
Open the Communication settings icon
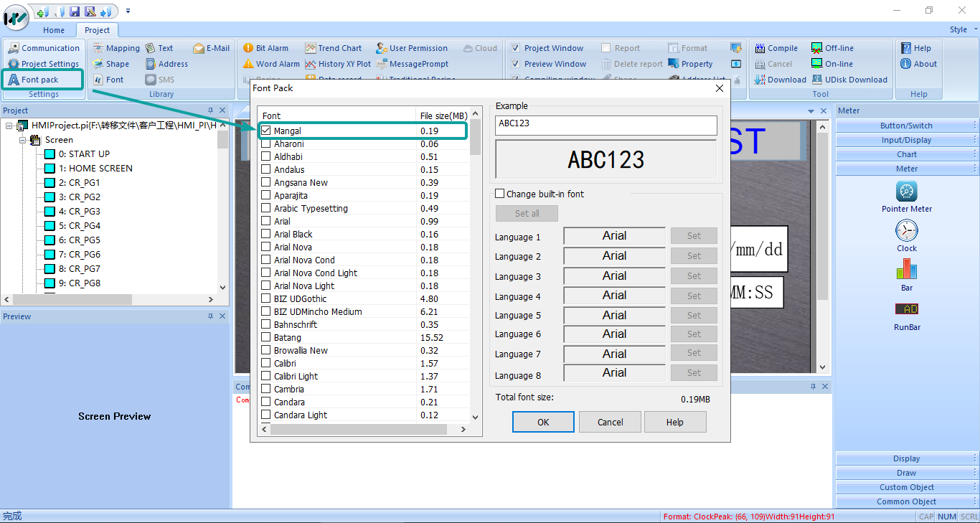coord(14,48)
